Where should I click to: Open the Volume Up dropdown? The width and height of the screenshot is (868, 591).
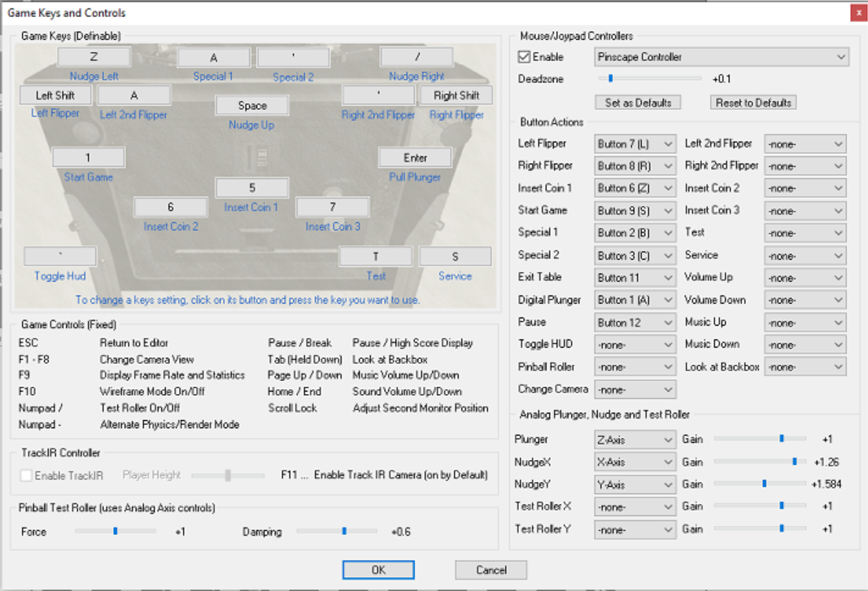(x=805, y=278)
